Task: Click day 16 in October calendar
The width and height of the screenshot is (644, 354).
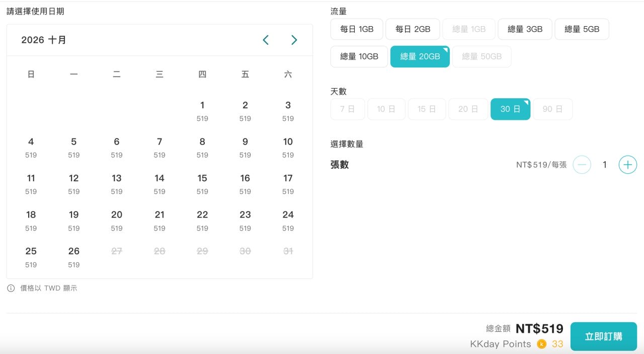Action: 245,184
